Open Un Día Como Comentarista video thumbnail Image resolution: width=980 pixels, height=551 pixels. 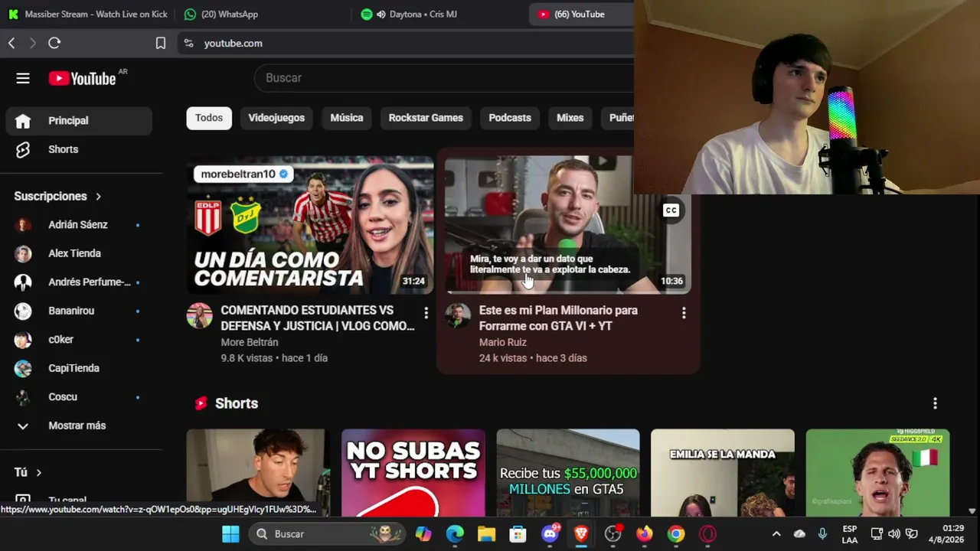click(310, 225)
